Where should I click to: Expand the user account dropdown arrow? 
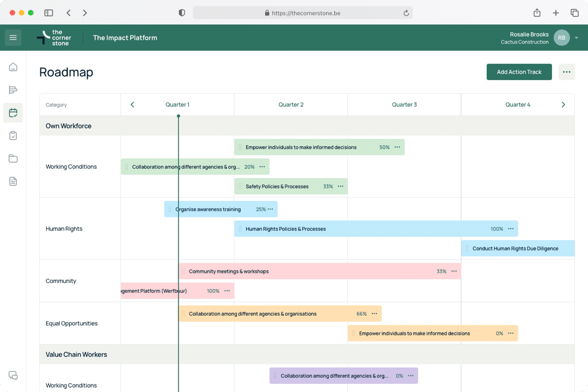(577, 38)
